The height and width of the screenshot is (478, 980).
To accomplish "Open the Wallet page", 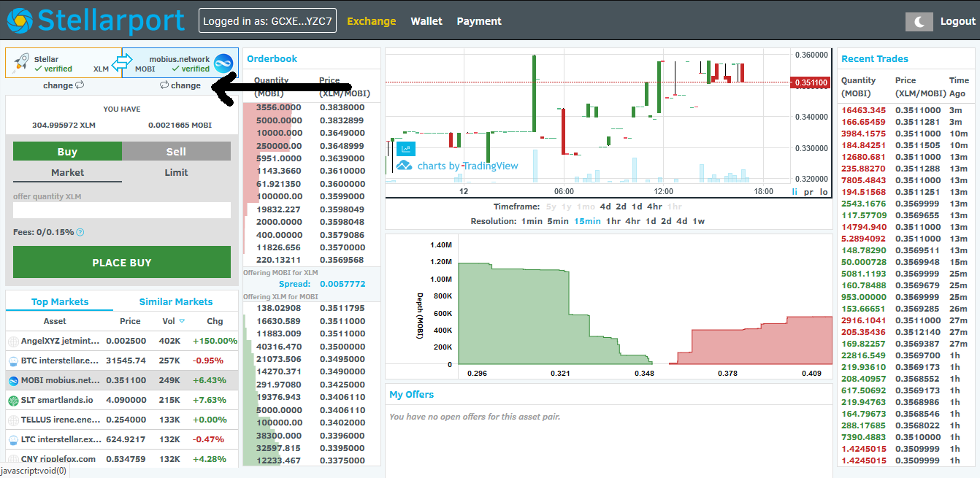I will point(426,21).
